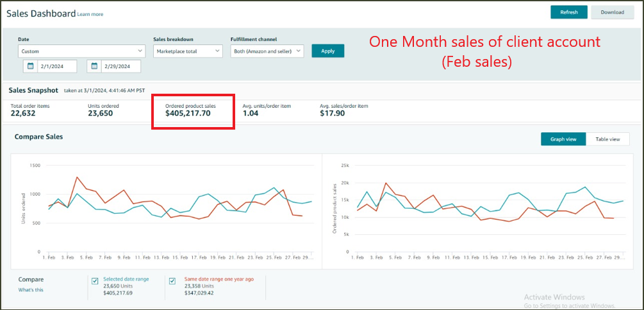This screenshot has height=310, width=644.
Task: Select the Graph view tab
Action: [563, 139]
